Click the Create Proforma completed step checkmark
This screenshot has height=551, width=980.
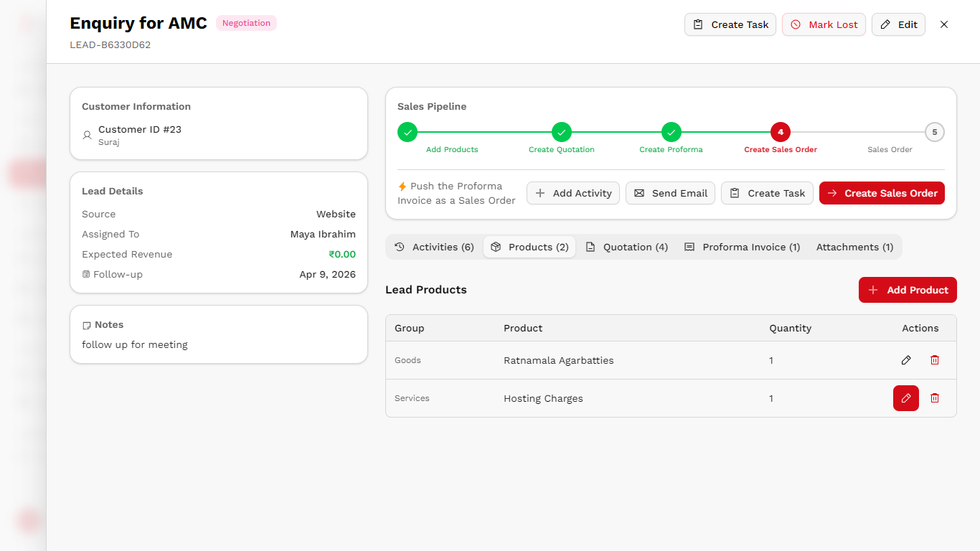(x=671, y=132)
